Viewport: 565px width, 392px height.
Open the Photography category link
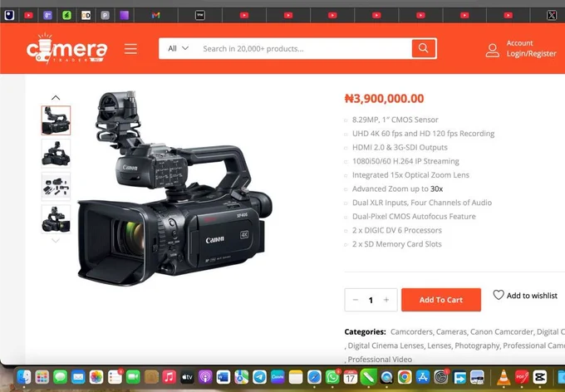point(477,345)
